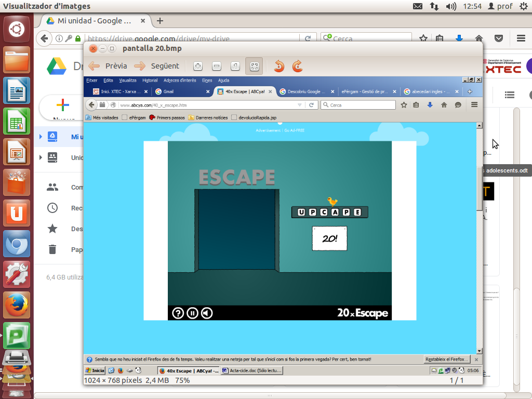Open green P application in dock
Viewport: 532px width, 399px height.
click(17, 335)
